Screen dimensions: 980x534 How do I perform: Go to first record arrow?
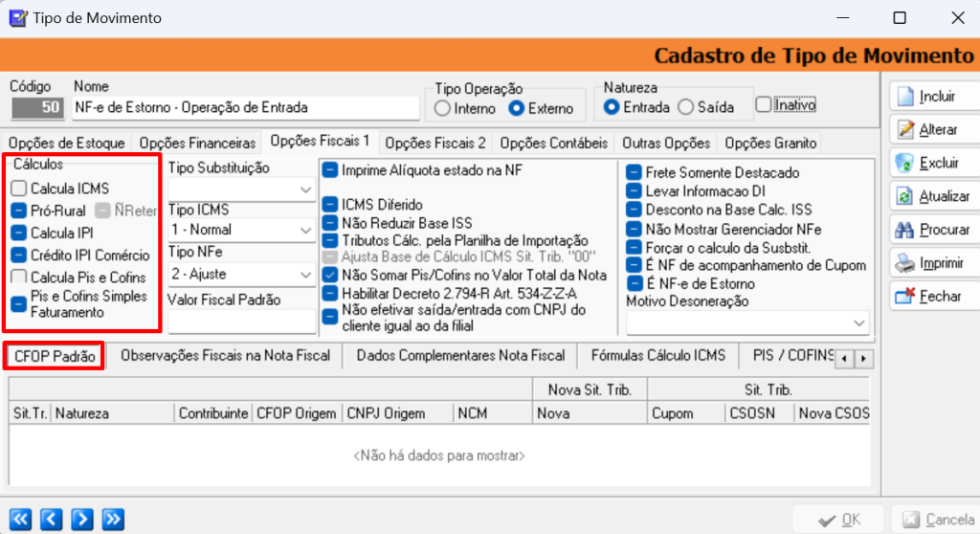[21, 519]
